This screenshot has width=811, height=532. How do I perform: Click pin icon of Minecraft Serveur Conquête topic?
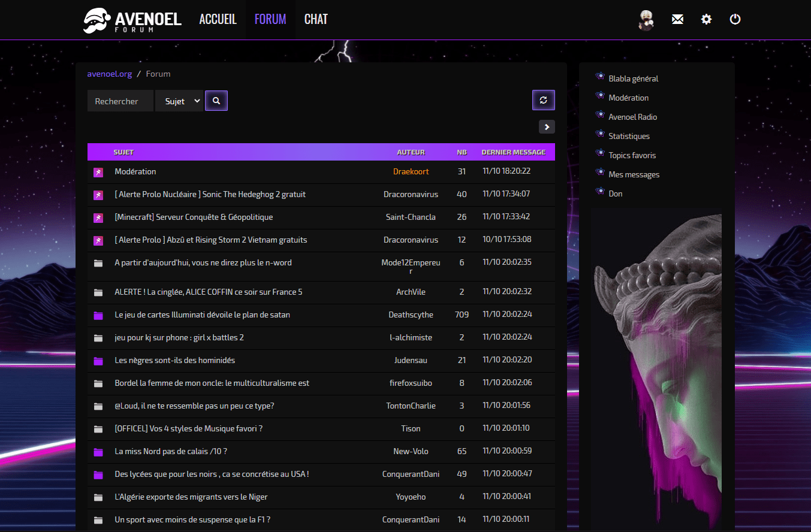coord(98,218)
